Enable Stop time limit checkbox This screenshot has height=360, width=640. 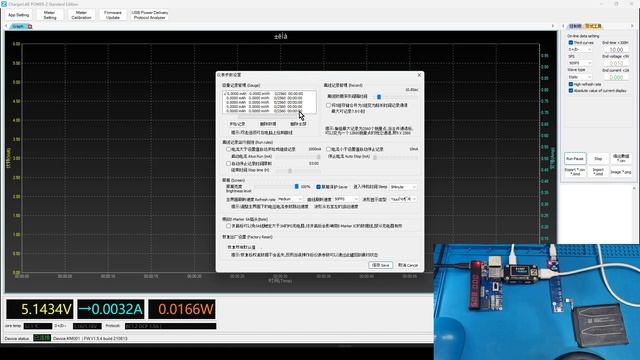[x=228, y=164]
